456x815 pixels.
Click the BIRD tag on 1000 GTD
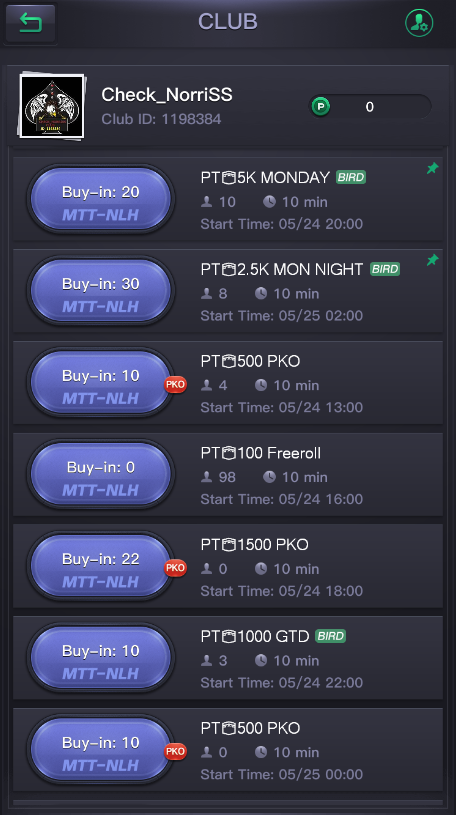pyautogui.click(x=331, y=636)
